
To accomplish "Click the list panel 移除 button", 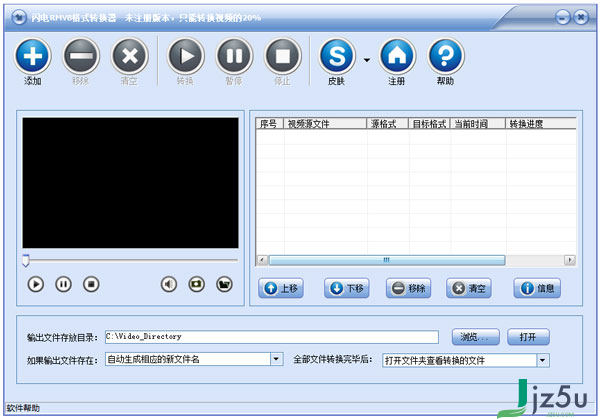I will pos(409,288).
